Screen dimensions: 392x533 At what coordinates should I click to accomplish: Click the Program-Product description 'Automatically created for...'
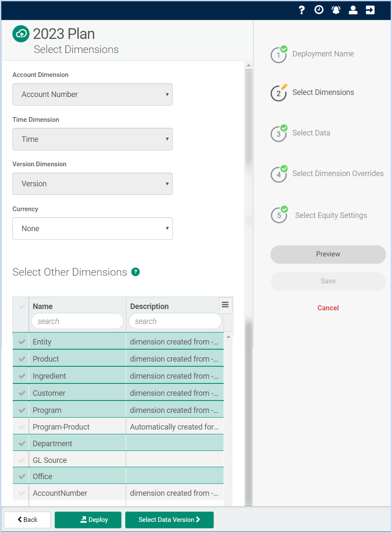(x=174, y=427)
